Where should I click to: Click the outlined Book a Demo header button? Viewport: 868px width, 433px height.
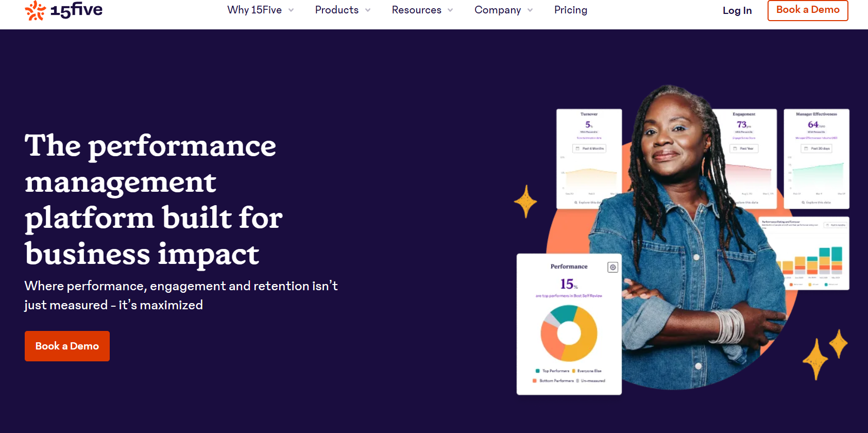pyautogui.click(x=807, y=10)
